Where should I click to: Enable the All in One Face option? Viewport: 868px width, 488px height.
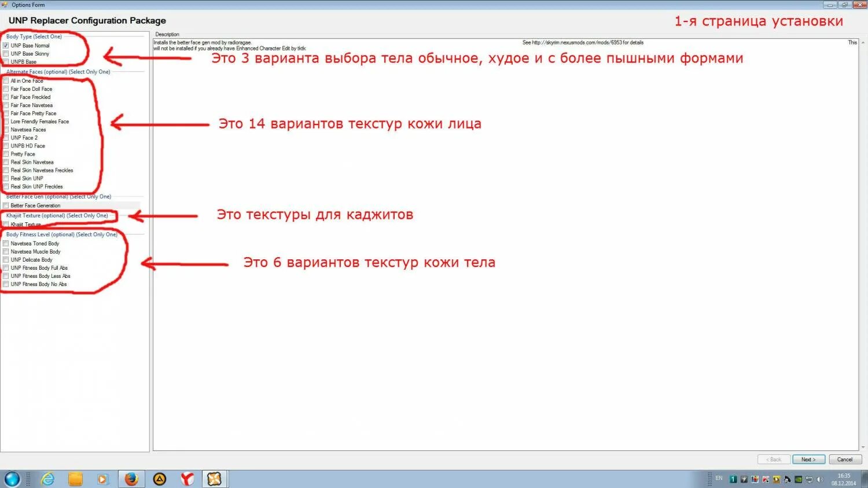pos(6,81)
